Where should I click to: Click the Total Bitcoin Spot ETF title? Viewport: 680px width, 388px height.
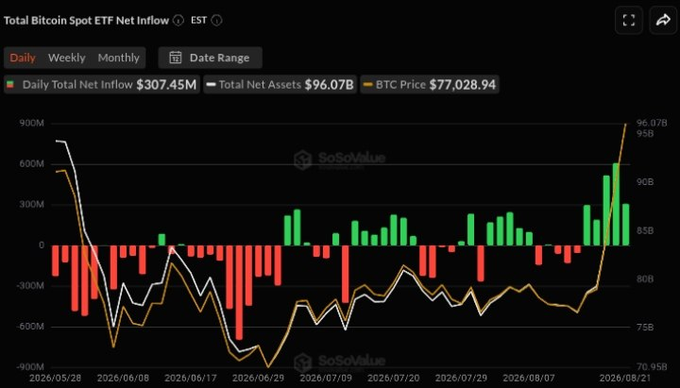[86, 20]
